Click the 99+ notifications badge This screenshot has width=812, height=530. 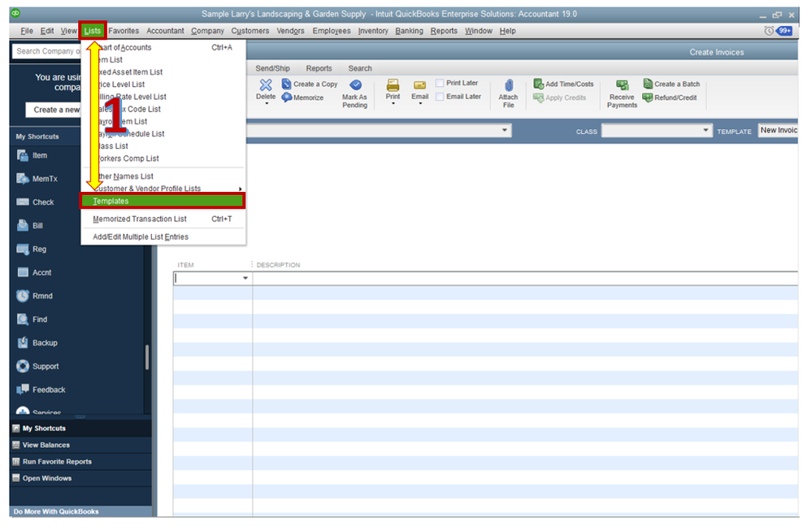click(x=784, y=31)
